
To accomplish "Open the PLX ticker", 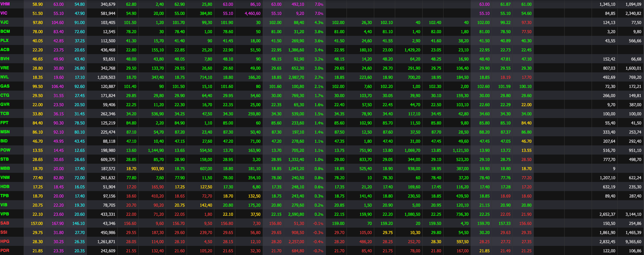I will pos(5,41).
